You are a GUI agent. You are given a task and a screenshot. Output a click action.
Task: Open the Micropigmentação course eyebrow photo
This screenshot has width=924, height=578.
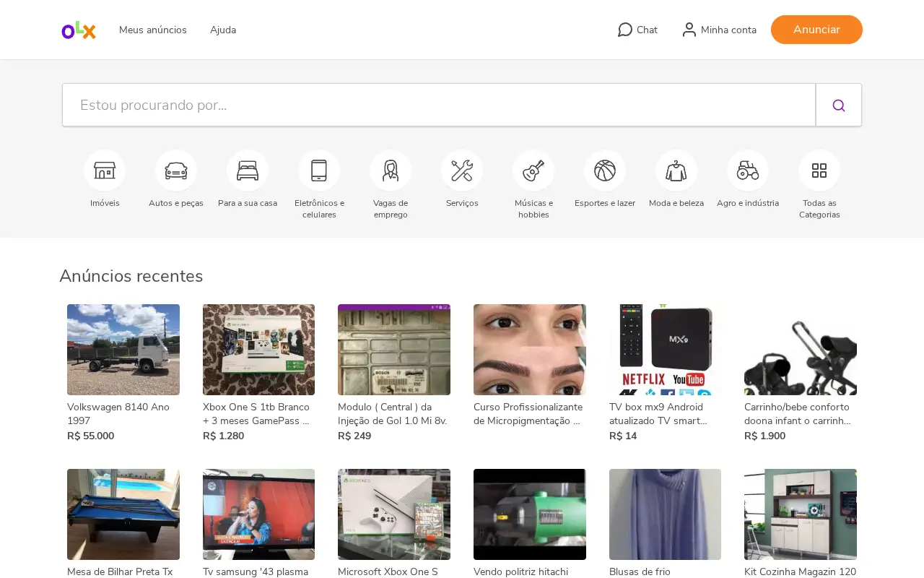(x=530, y=350)
